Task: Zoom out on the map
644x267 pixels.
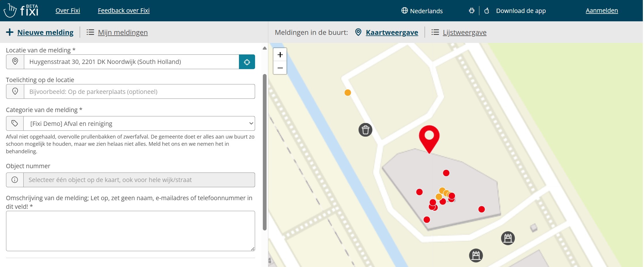Action: pyautogui.click(x=280, y=68)
